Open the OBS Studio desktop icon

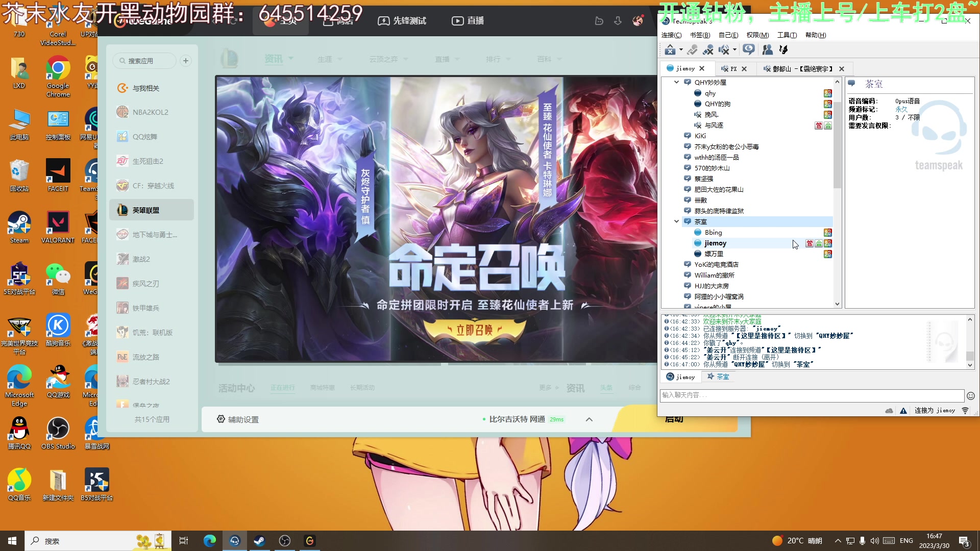click(x=58, y=434)
